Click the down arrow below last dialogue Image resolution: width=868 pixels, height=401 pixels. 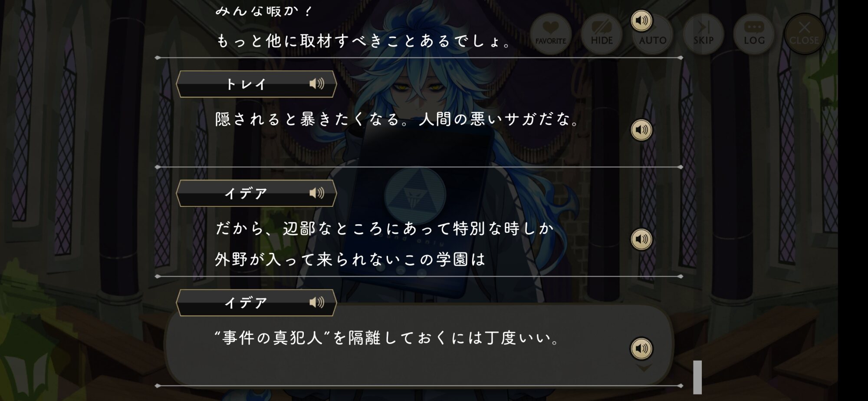click(x=644, y=368)
